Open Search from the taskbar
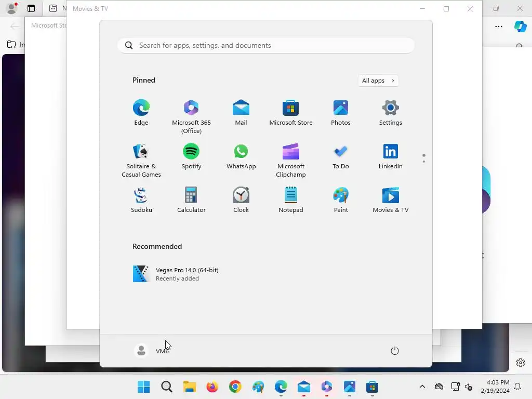The width and height of the screenshot is (532, 399). (x=167, y=387)
